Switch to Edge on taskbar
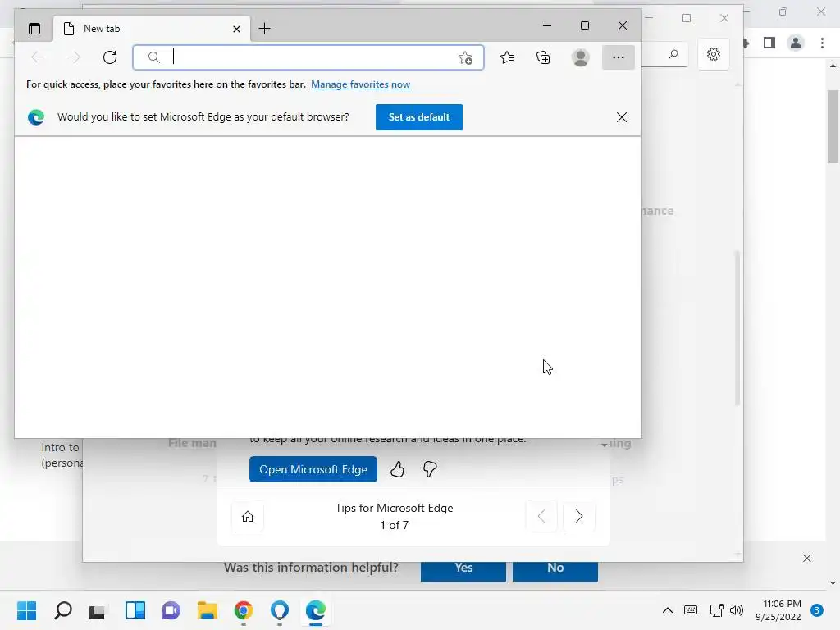This screenshot has width=840, height=630. 316,610
